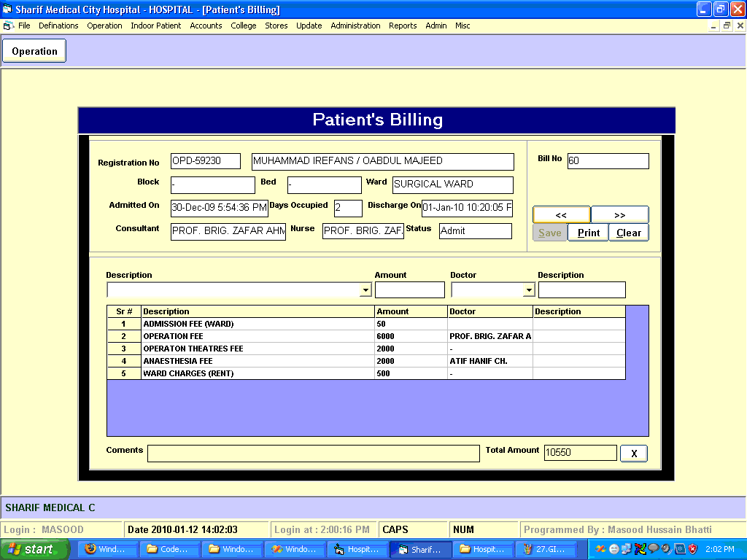This screenshot has height=560, width=747.
Task: Click the Ward field showing SURGICAL WARD
Action: tap(452, 184)
